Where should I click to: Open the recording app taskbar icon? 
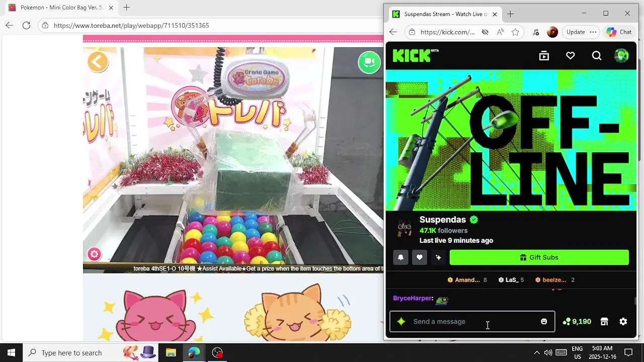point(217,352)
